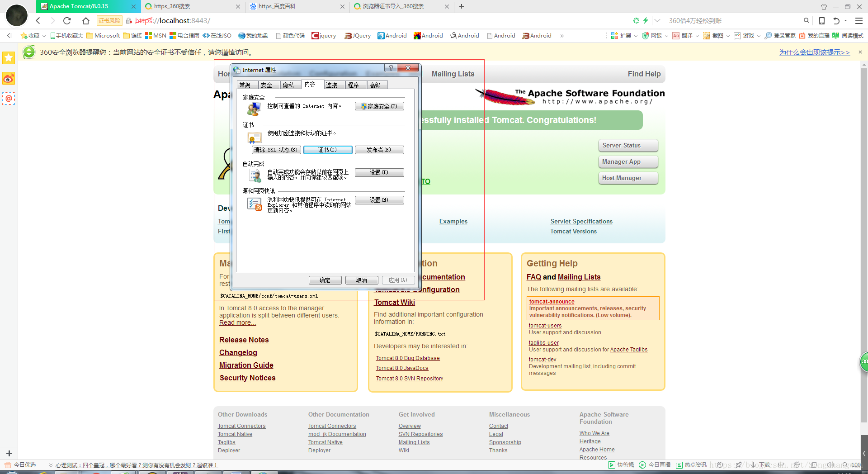Open dropdown next to 游戏

(759, 36)
